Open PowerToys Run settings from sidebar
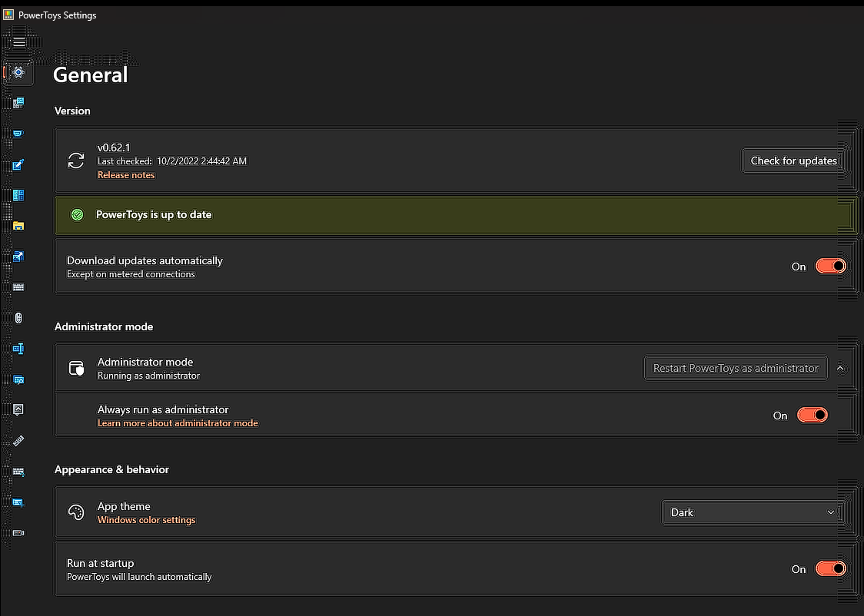This screenshot has height=616, width=864. 18,379
